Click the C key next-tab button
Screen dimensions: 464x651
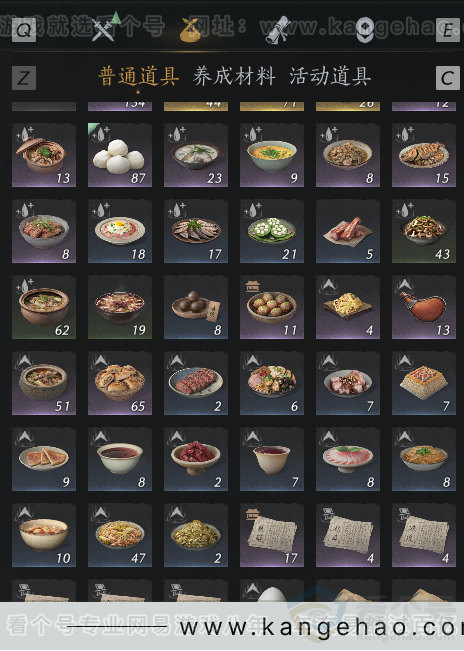[447, 78]
